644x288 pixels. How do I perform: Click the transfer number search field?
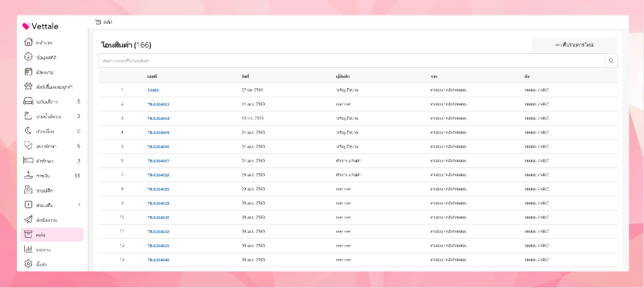click(351, 61)
